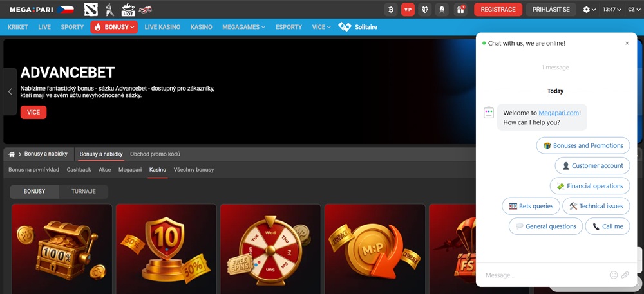Click the emoji icon in chat

pos(613,275)
